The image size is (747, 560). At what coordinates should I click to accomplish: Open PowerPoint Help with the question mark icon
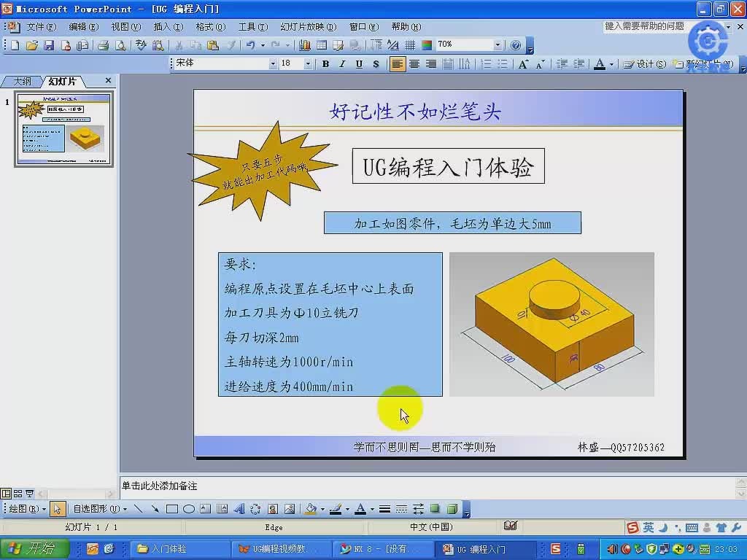tap(516, 45)
